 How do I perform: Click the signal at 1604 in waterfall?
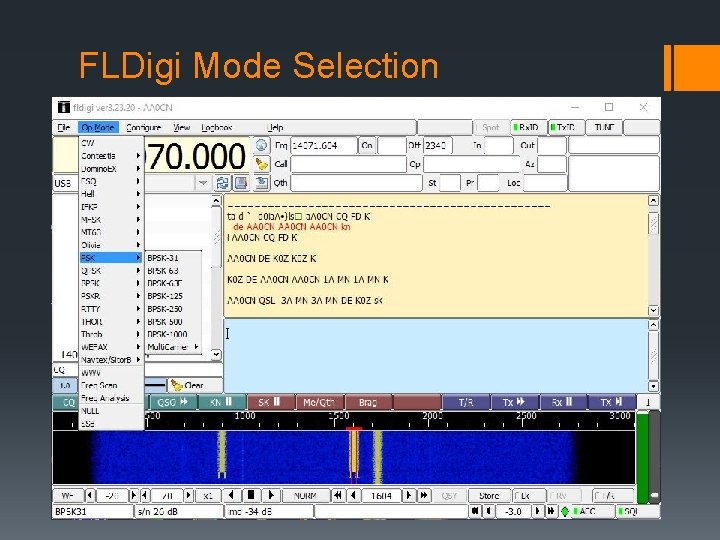pyautogui.click(x=354, y=455)
